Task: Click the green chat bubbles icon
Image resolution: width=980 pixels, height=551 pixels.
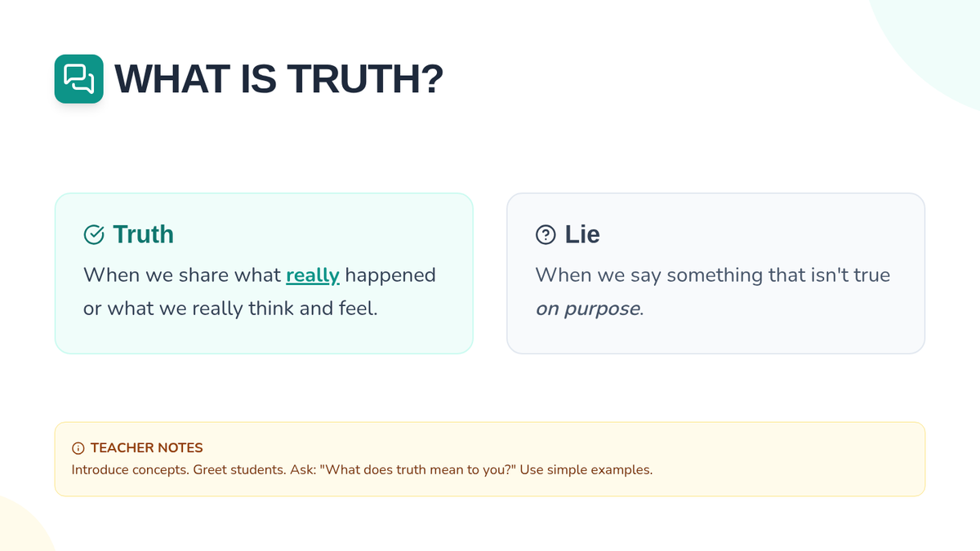Action: 79,79
